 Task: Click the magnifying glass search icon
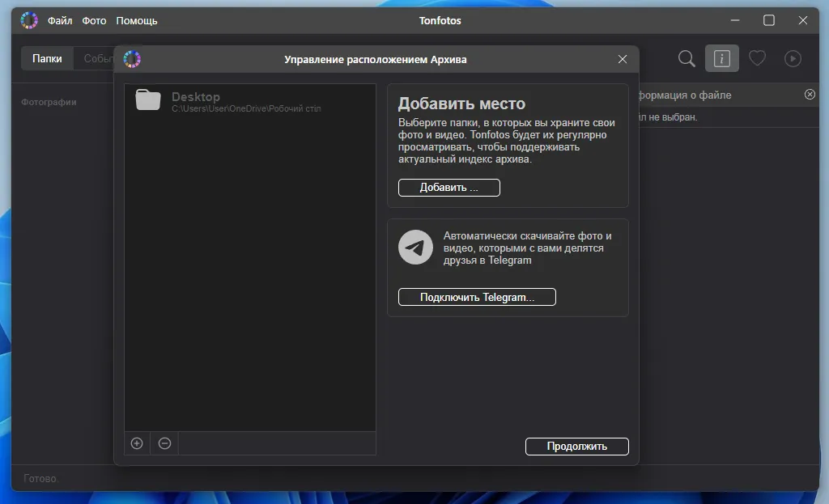pyautogui.click(x=687, y=58)
